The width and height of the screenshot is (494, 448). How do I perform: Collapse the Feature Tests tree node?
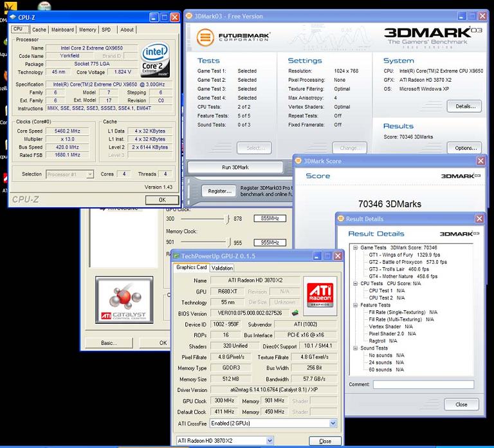[x=355, y=305]
